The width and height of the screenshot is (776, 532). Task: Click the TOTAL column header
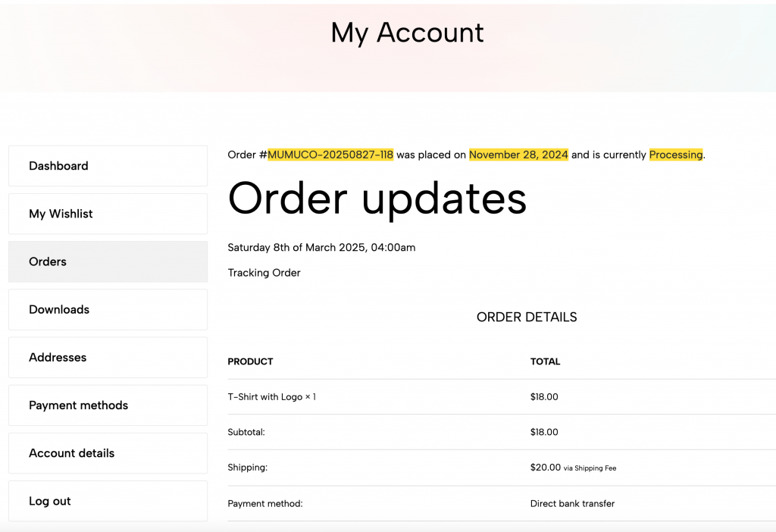(545, 361)
